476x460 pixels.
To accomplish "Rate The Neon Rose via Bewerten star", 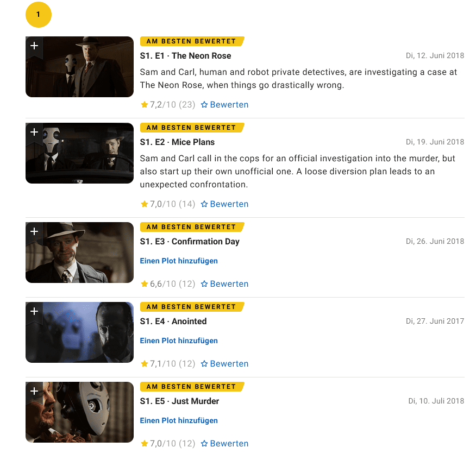I will coord(224,105).
